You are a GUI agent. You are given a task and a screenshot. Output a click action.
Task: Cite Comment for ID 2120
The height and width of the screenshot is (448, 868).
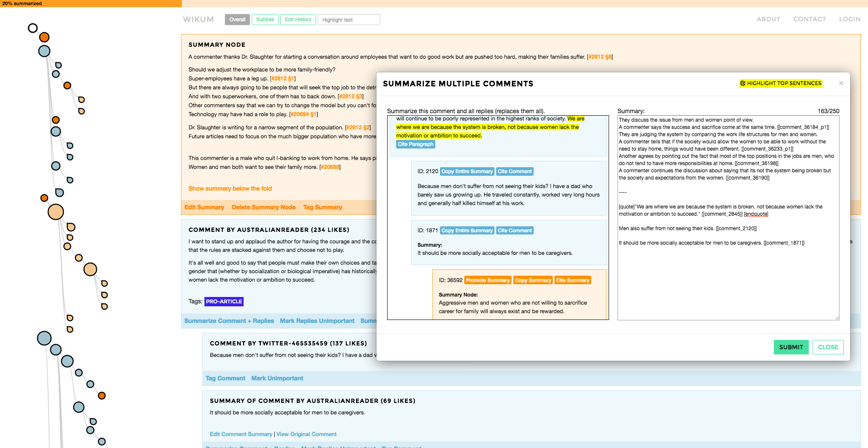[x=514, y=171]
